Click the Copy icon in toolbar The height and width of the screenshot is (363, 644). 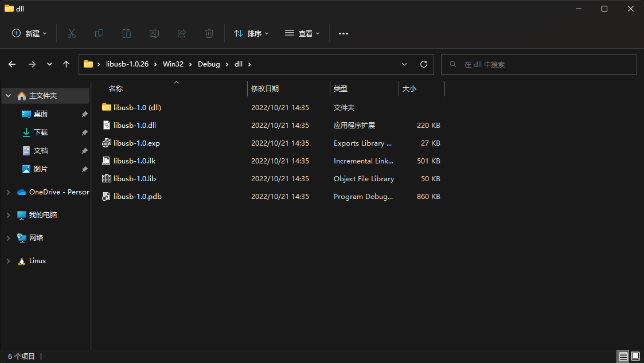pos(99,33)
